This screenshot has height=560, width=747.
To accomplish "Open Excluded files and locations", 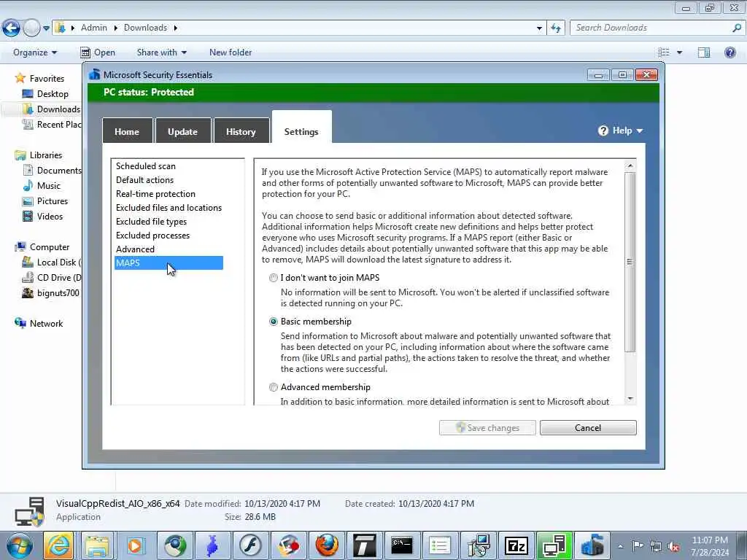I will pos(169,208).
